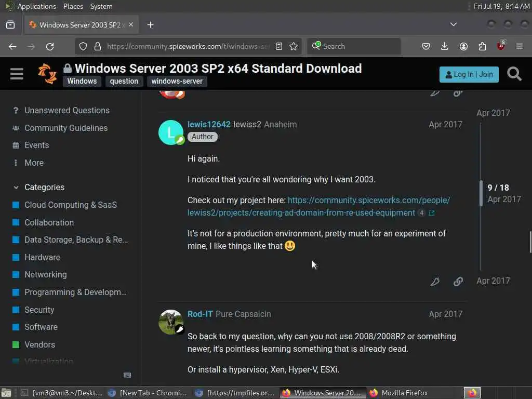
Task: Reload the page with the refresh icon
Action: coord(50,46)
